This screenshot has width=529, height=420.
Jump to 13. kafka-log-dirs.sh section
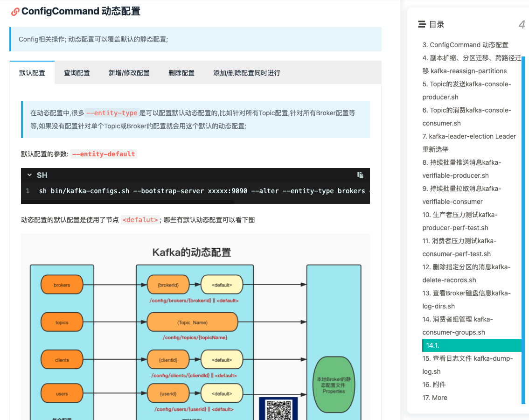[466, 300]
